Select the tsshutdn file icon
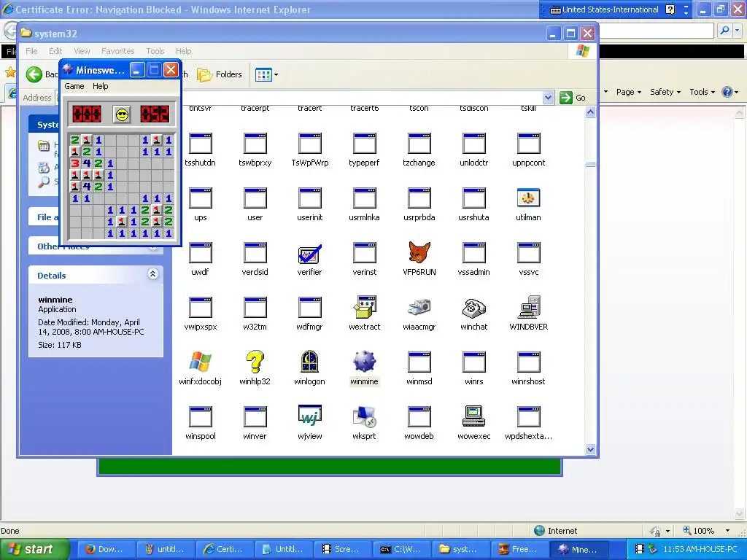The height and width of the screenshot is (560, 747). pos(201,144)
